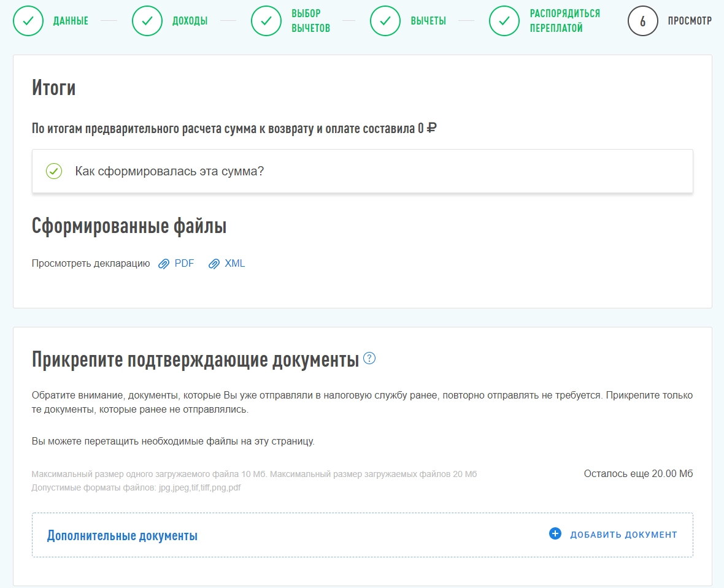
Task: Click 'Добавить документ' button text
Action: (623, 535)
